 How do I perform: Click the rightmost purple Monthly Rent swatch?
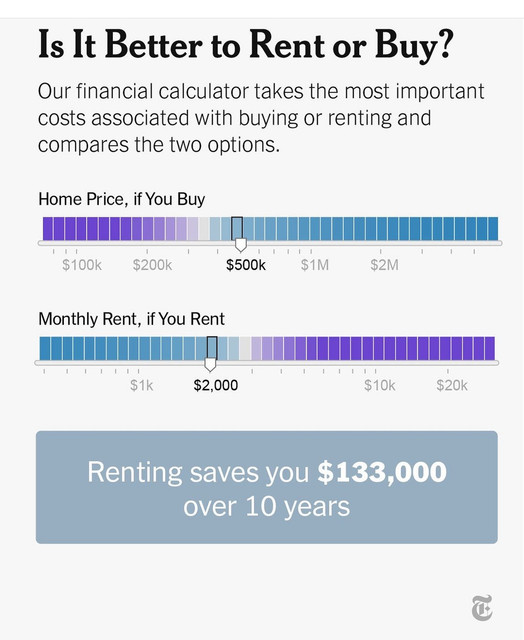[x=490, y=348]
